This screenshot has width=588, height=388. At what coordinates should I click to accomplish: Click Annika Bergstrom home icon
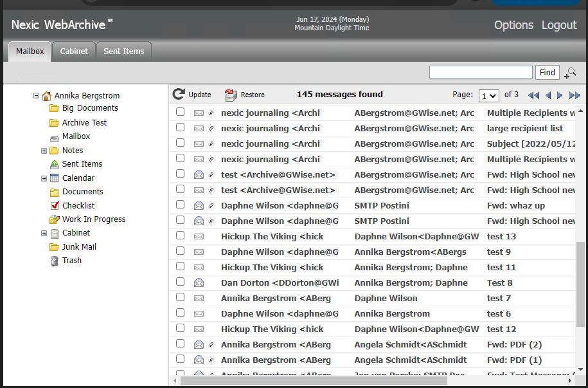[x=46, y=96]
